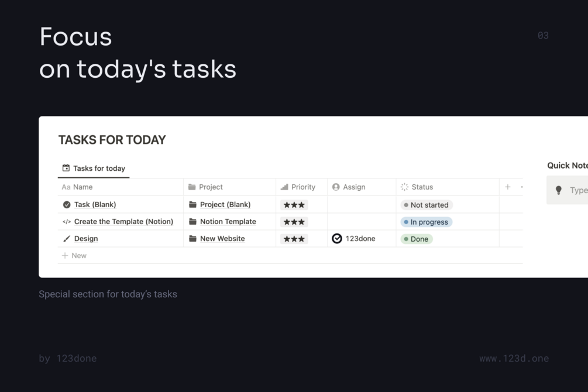Open the Status column header menu
This screenshot has height=392, width=588.
448,187
